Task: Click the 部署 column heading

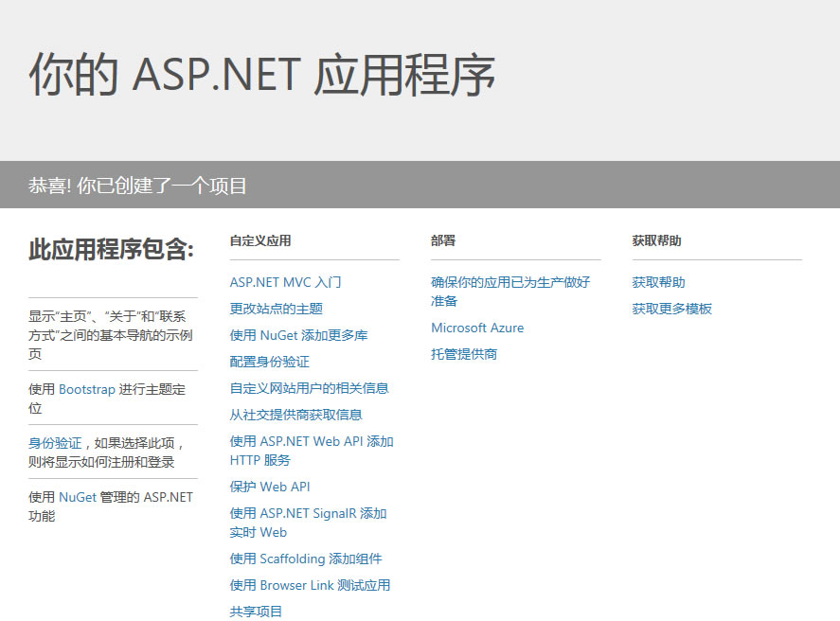Action: 443,240
